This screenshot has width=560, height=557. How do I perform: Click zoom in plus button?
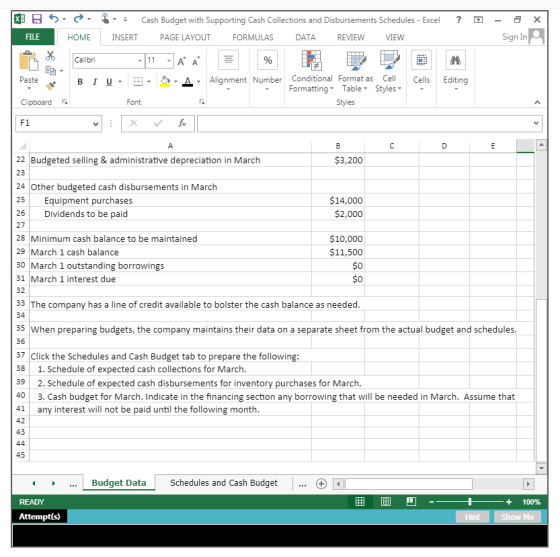click(x=509, y=502)
